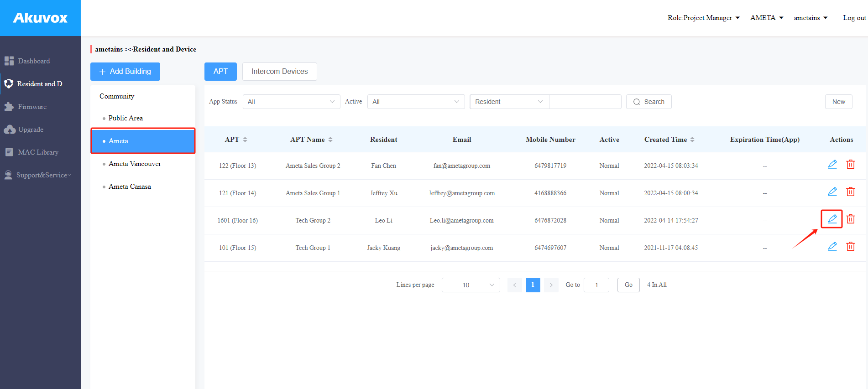Open the Active filter dropdown
Screen dimensions: 868x389
416,102
